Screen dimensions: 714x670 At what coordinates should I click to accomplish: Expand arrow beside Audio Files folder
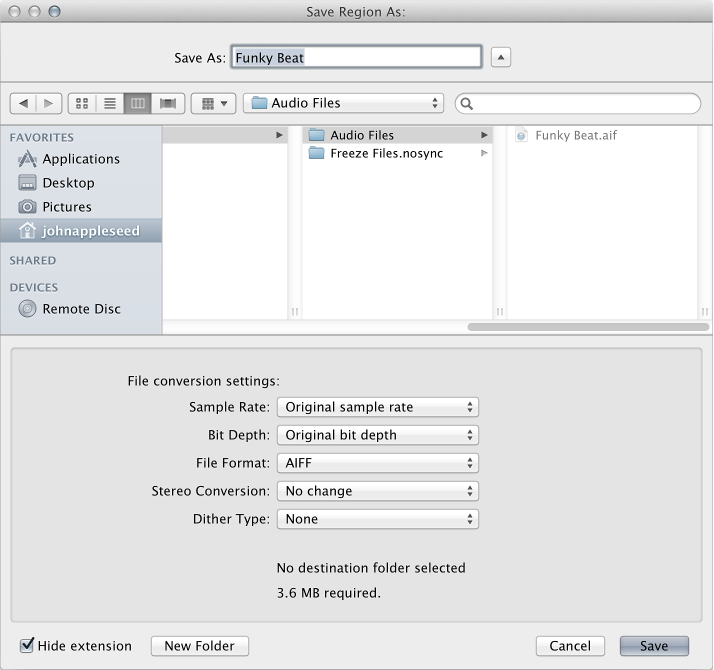pyautogui.click(x=484, y=135)
